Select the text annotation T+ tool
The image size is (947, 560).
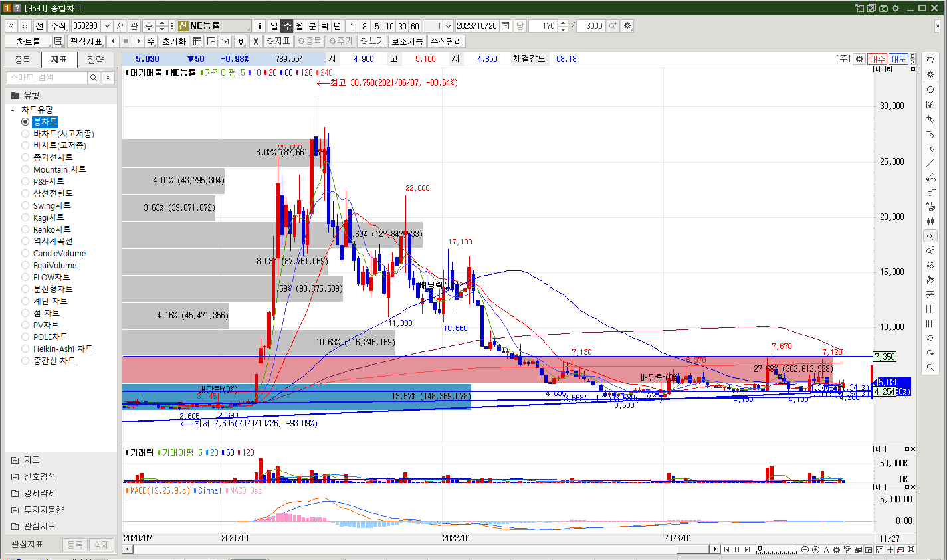930,192
